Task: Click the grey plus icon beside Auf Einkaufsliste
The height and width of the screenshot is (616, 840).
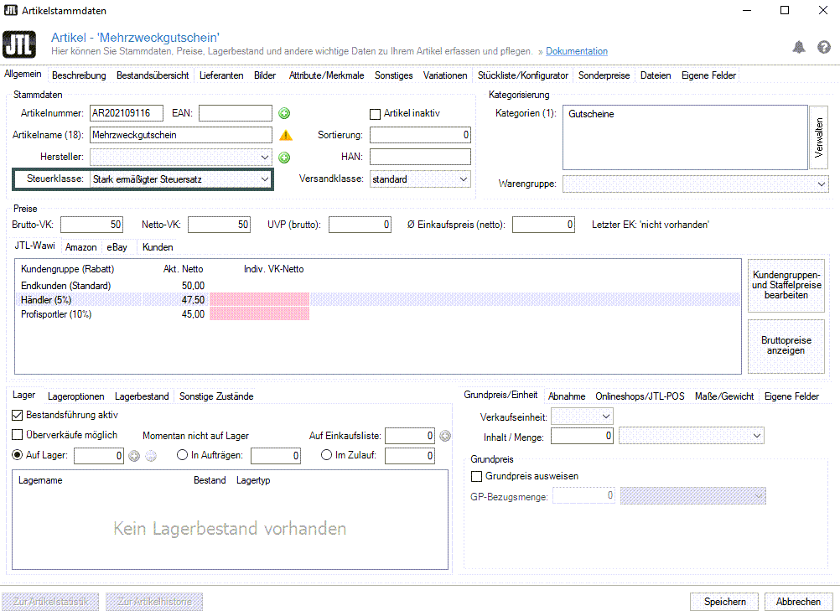Action: [x=445, y=435]
